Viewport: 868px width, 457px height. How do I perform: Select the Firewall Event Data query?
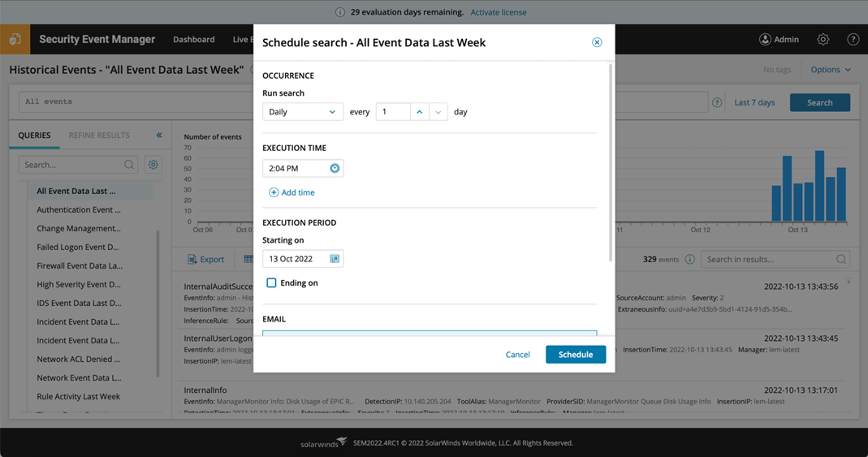coord(80,265)
